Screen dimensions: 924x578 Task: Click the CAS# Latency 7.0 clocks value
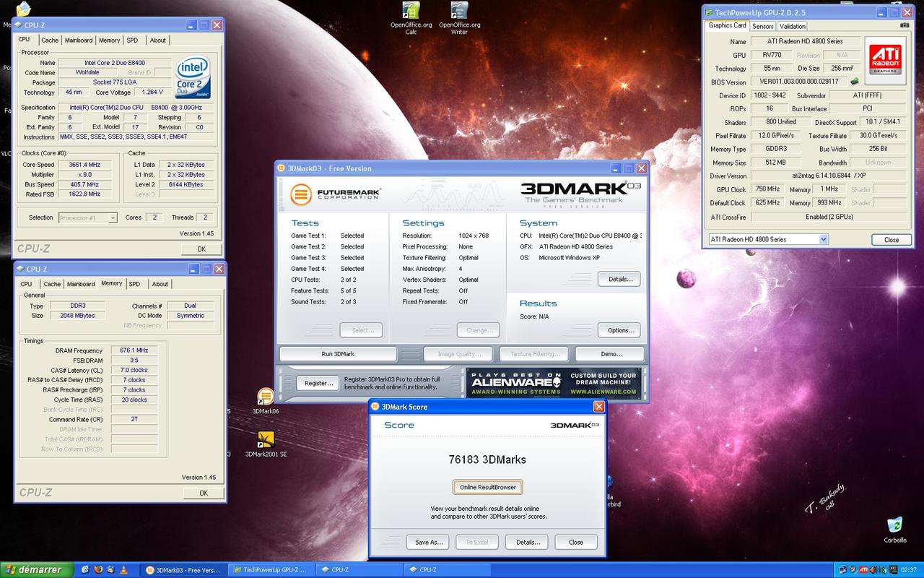pyautogui.click(x=134, y=370)
